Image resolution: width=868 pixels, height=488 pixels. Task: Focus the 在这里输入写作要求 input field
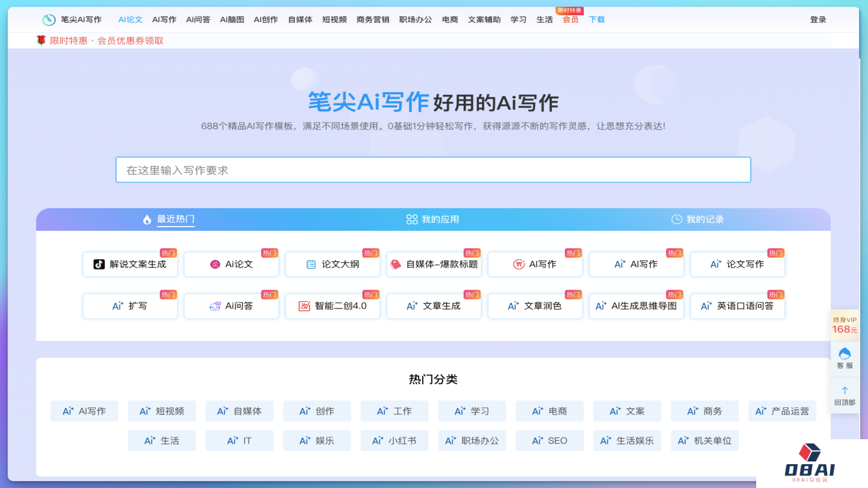tap(433, 170)
